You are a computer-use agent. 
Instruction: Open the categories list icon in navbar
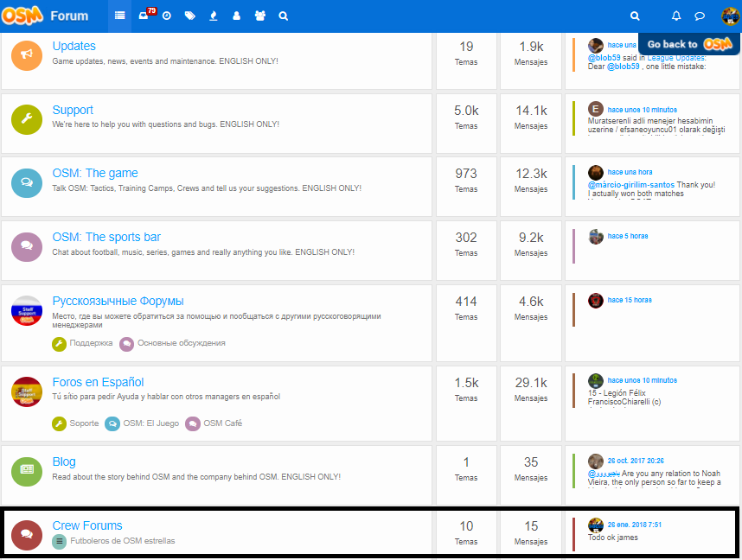click(119, 16)
